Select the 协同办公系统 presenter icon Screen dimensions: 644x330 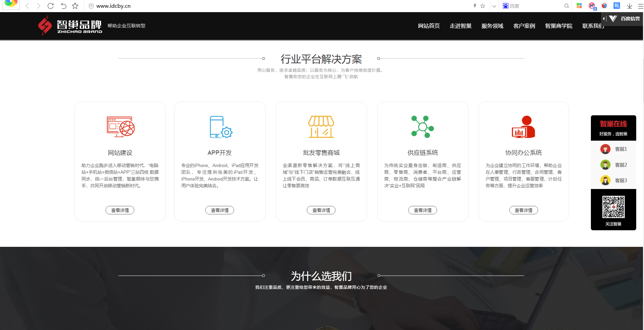pyautogui.click(x=523, y=127)
